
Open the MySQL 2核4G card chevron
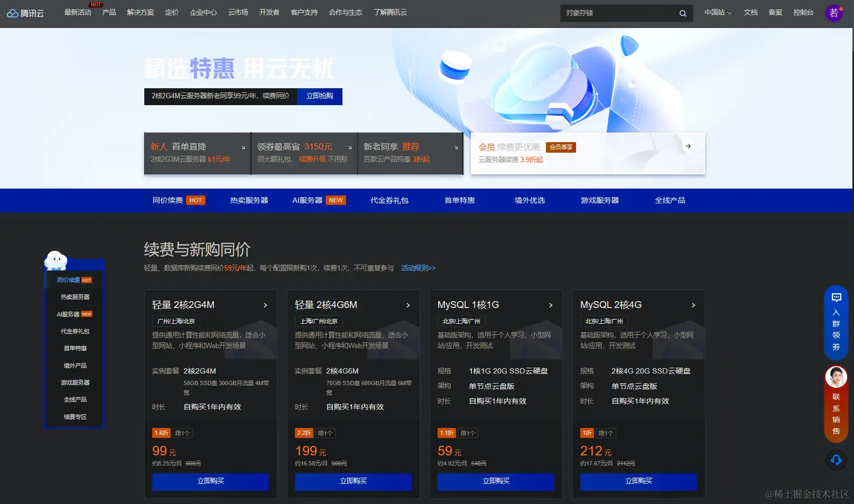click(693, 305)
